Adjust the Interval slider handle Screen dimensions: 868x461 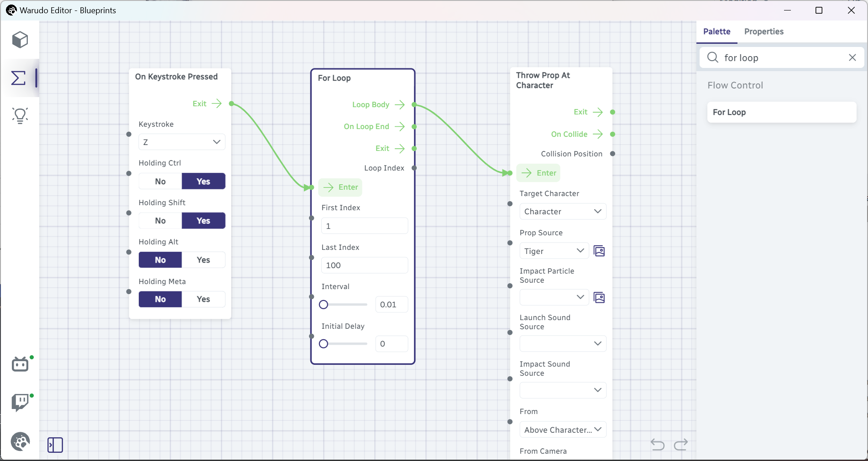coord(324,305)
